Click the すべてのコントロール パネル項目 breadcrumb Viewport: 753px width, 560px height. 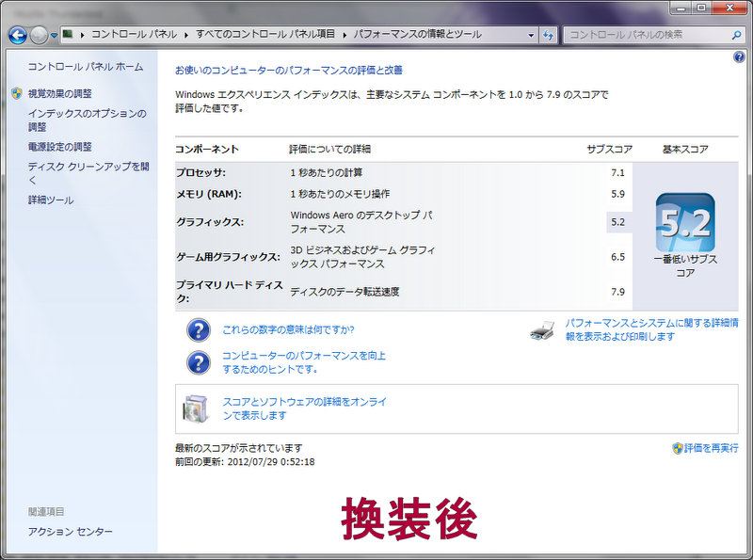265,34
